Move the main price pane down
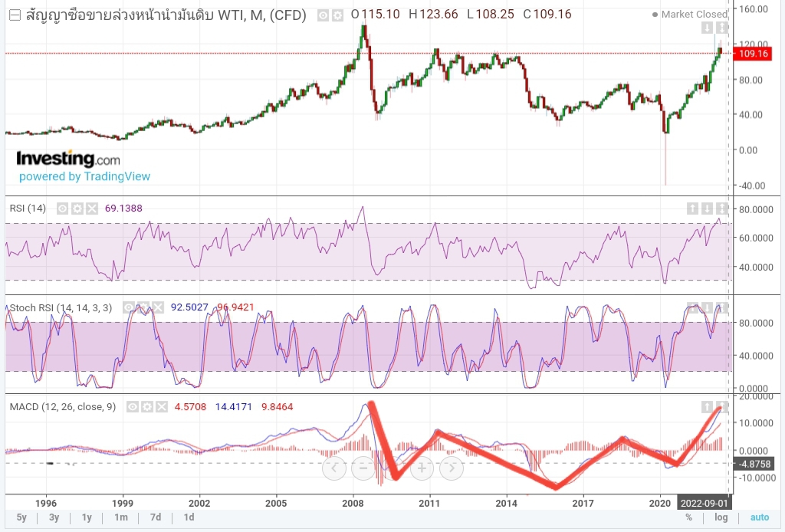The image size is (785, 532). pos(707,28)
